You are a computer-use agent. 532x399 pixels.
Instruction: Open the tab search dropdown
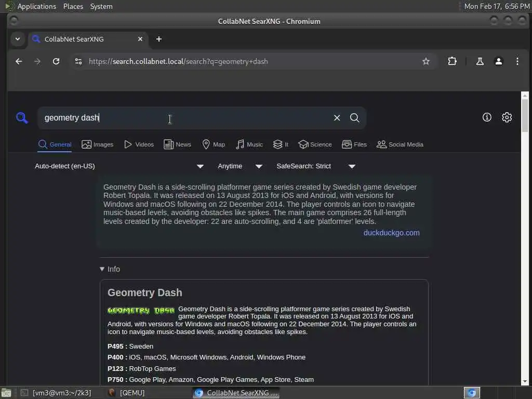pyautogui.click(x=18, y=39)
